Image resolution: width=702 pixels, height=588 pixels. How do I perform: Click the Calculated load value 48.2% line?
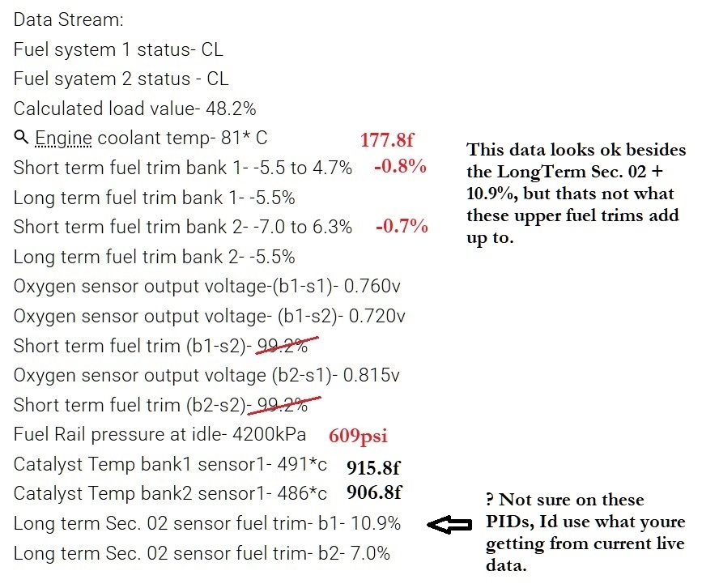(x=134, y=109)
